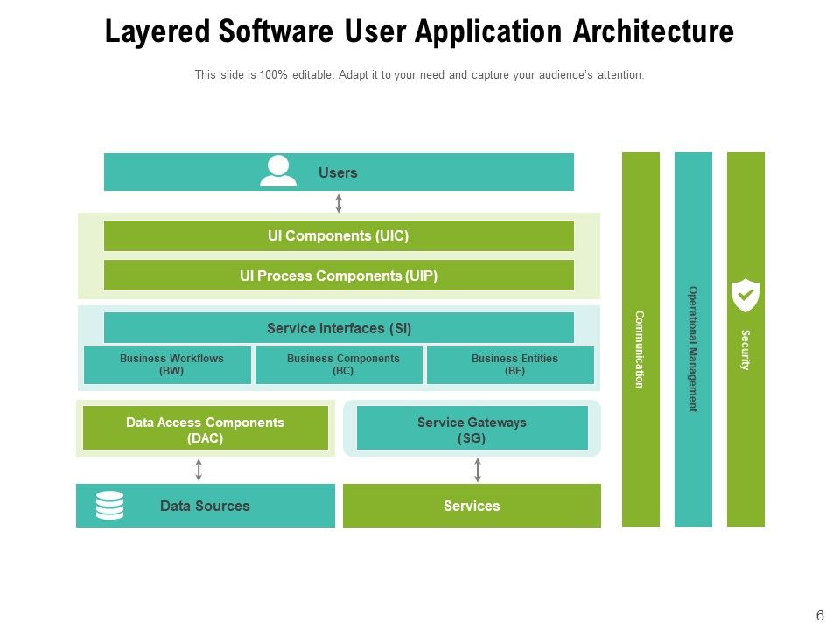The image size is (840, 630).
Task: Select the Business Entities (BE) box
Action: (510, 365)
